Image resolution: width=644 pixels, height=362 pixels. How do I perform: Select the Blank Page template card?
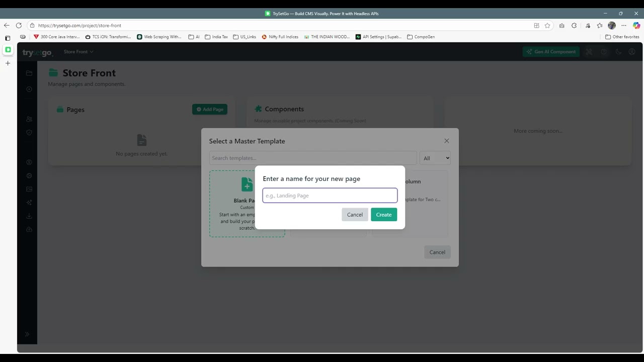click(247, 204)
